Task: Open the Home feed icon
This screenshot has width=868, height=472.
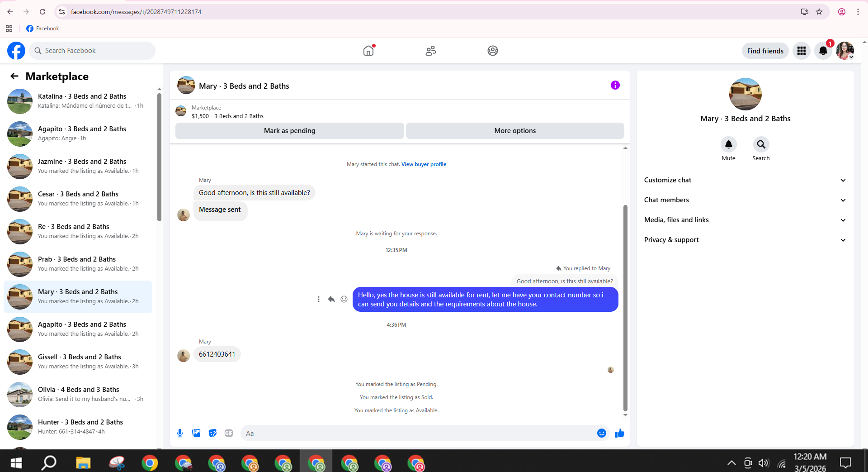Action: pos(369,51)
